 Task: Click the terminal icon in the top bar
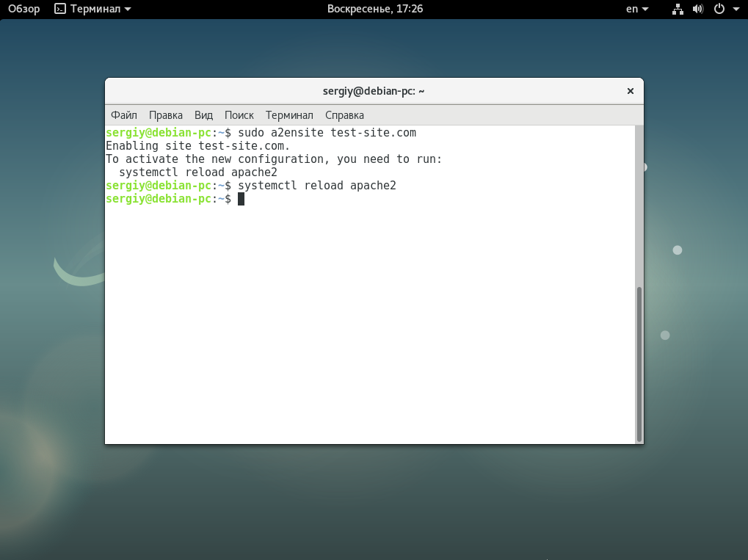pyautogui.click(x=60, y=10)
